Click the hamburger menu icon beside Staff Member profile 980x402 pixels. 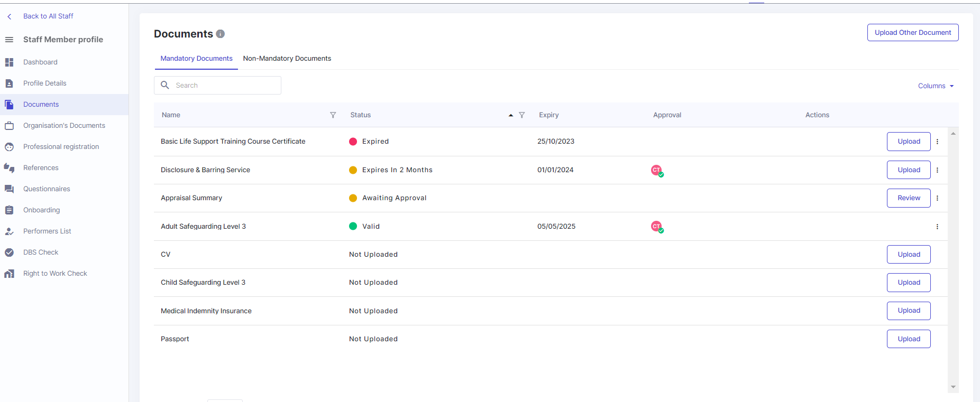click(9, 40)
